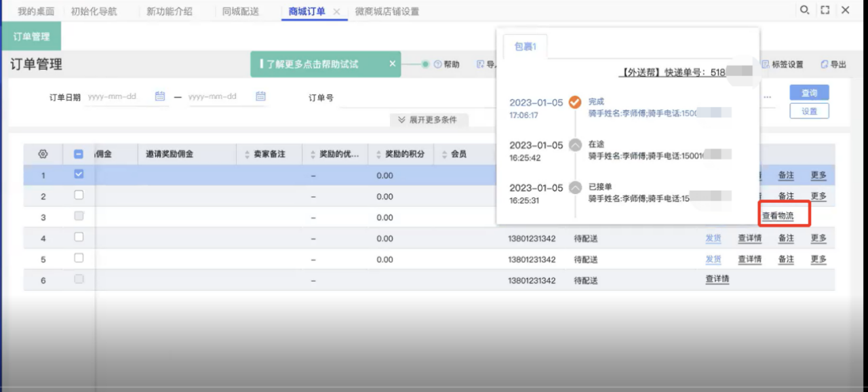Click the fullscreen icon in the top bar

pos(825,10)
